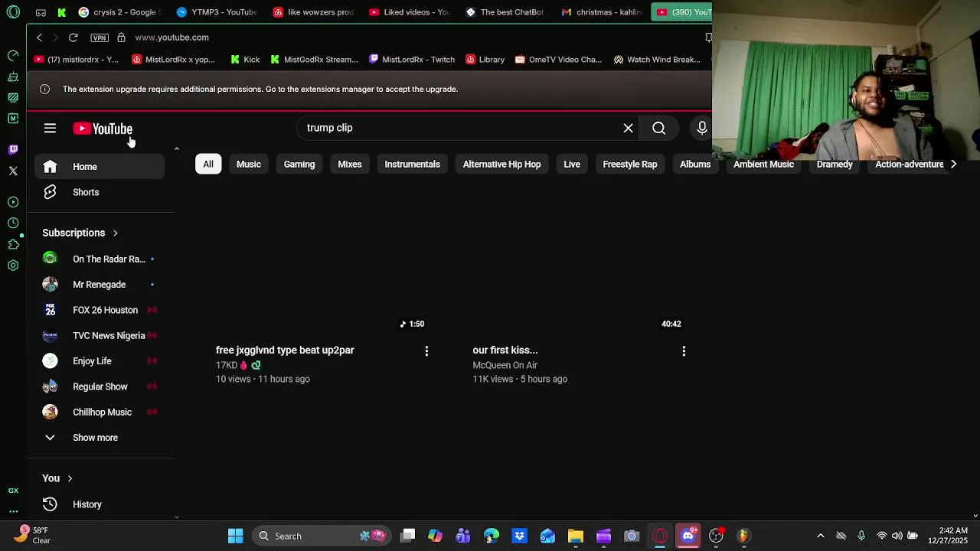980x551 pixels.
Task: Select the Mixes filter chip
Action: pos(350,164)
